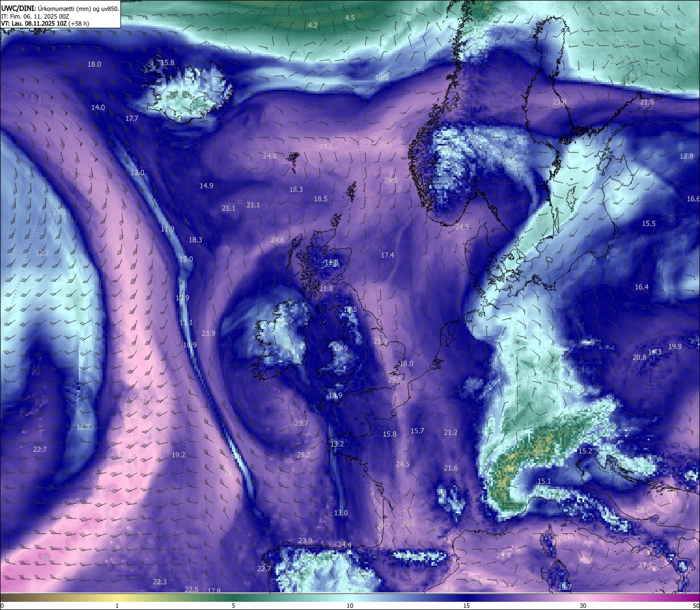Click the 16.4 value in eastern Europe
Image resolution: width=700 pixels, height=610 pixels.
(641, 287)
